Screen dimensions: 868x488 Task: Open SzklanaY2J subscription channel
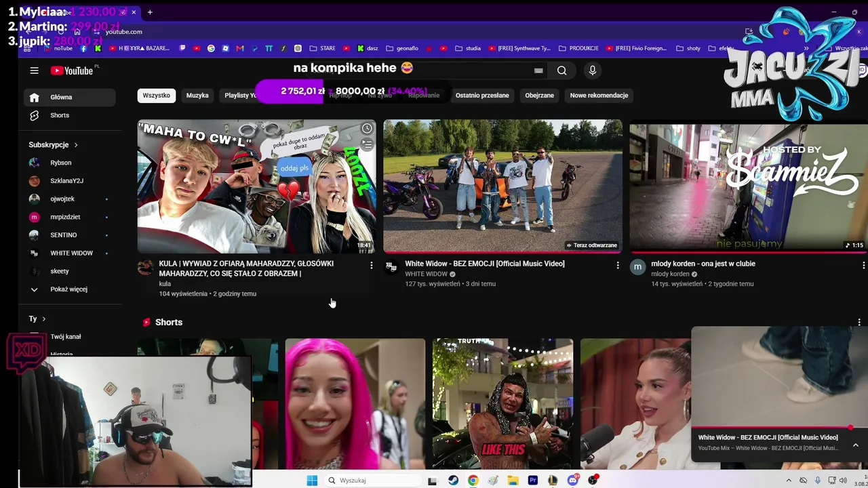coord(69,181)
